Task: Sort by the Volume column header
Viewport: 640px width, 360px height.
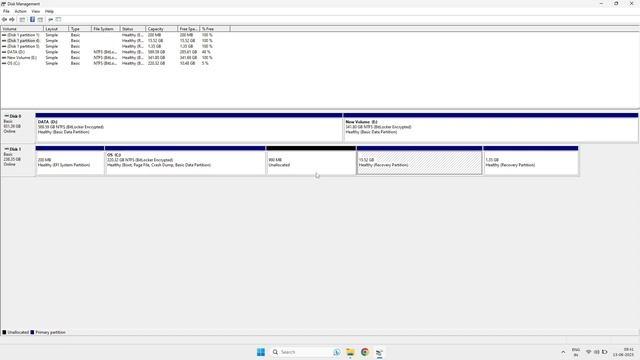Action: pyautogui.click(x=22, y=29)
